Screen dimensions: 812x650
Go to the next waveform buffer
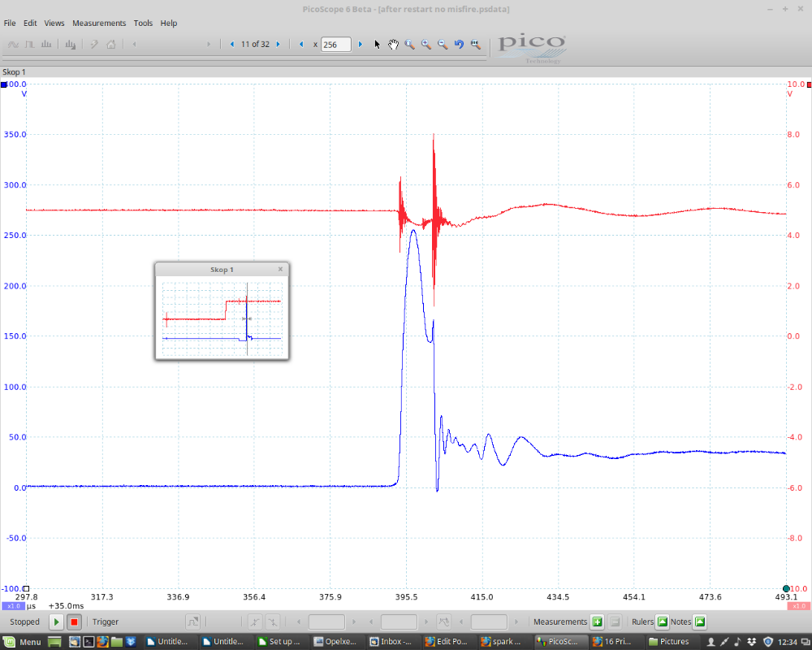[x=278, y=45]
